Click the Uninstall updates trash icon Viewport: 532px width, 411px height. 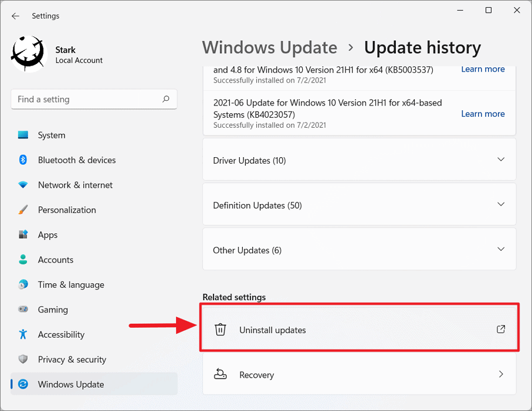[x=220, y=330]
